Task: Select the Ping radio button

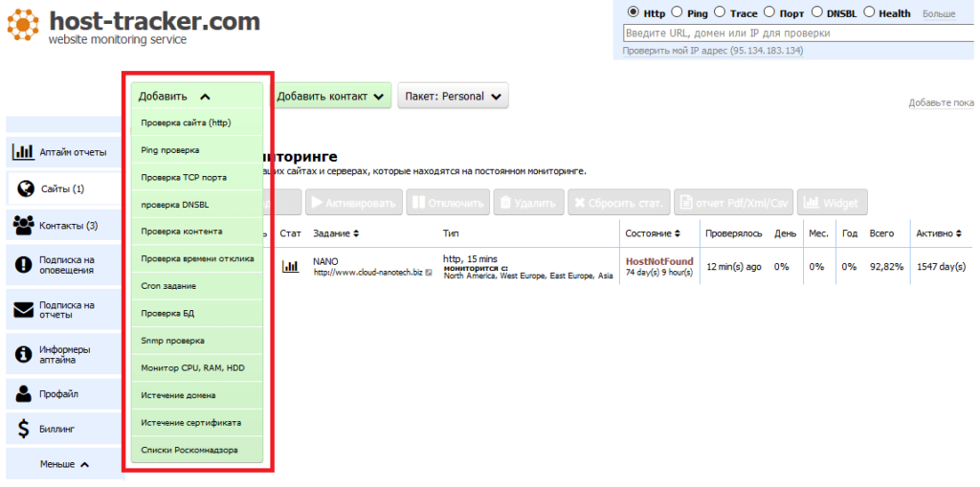Action: 678,13
